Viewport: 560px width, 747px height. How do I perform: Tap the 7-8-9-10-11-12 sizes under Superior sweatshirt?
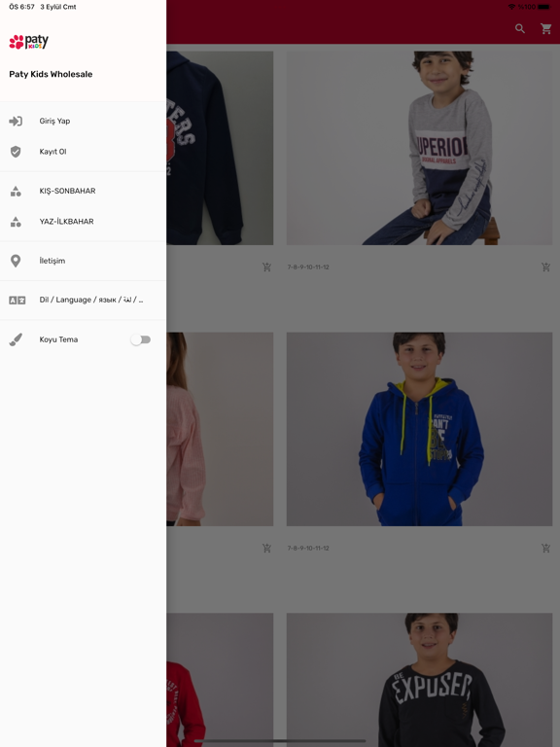pos(308,267)
